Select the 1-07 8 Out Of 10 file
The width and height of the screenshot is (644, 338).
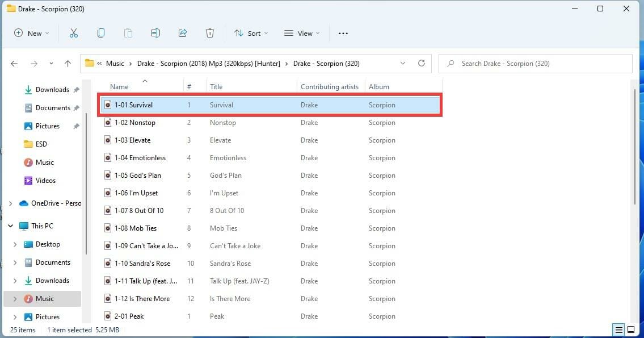(x=270, y=211)
